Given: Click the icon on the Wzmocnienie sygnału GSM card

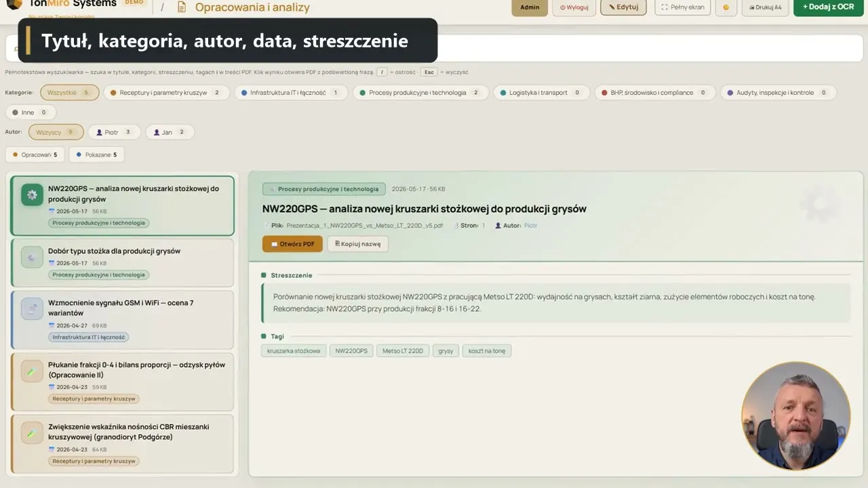Looking at the screenshot, I should [x=32, y=308].
